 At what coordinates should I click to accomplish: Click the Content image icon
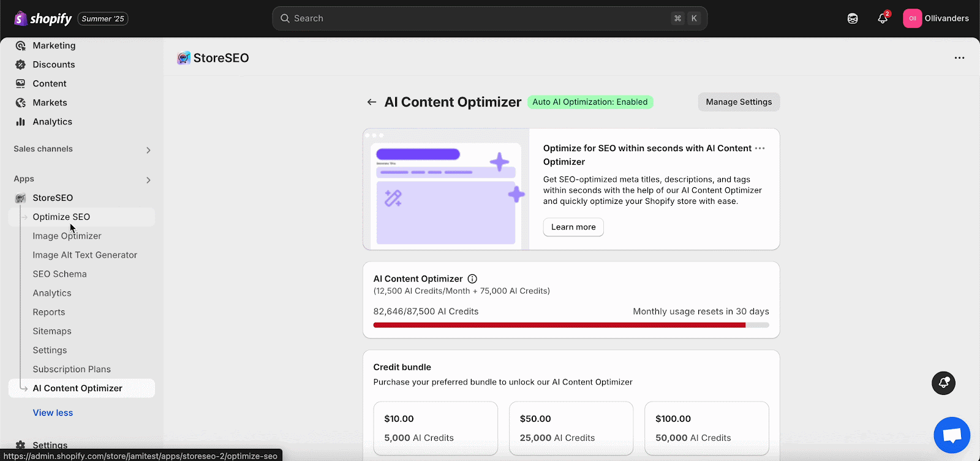(21, 83)
